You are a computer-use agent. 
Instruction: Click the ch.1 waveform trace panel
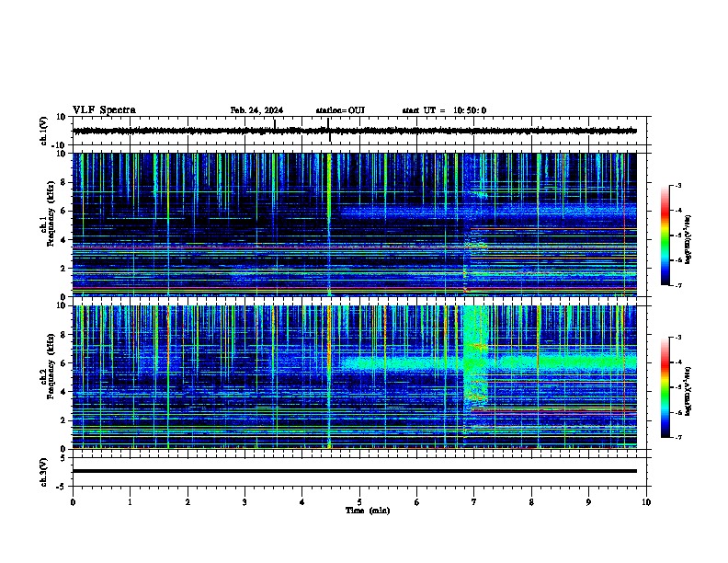point(361,131)
